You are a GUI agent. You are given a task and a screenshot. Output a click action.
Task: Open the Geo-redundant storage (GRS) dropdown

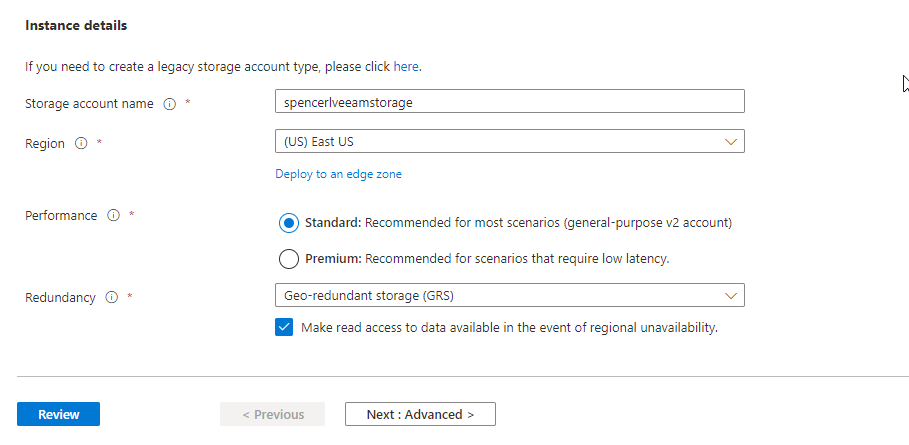pyautogui.click(x=510, y=296)
